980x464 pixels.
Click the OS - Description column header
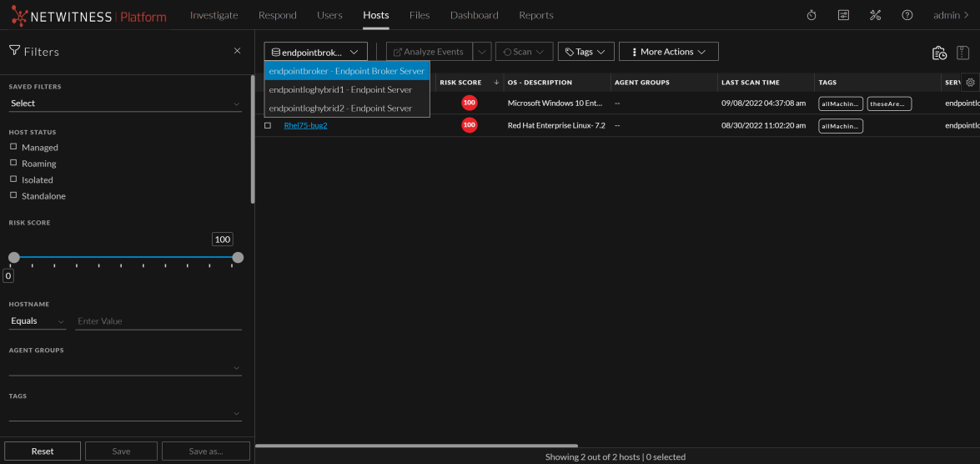tap(540, 83)
